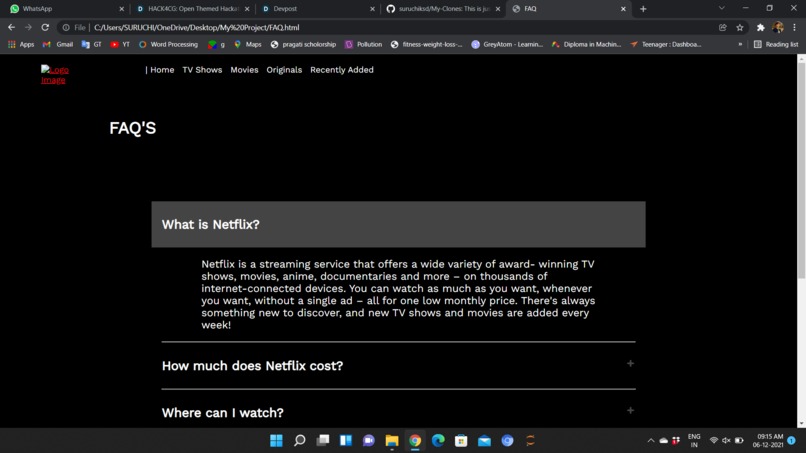The width and height of the screenshot is (806, 453).
Task: Open the Maps bookmark
Action: tap(248, 44)
